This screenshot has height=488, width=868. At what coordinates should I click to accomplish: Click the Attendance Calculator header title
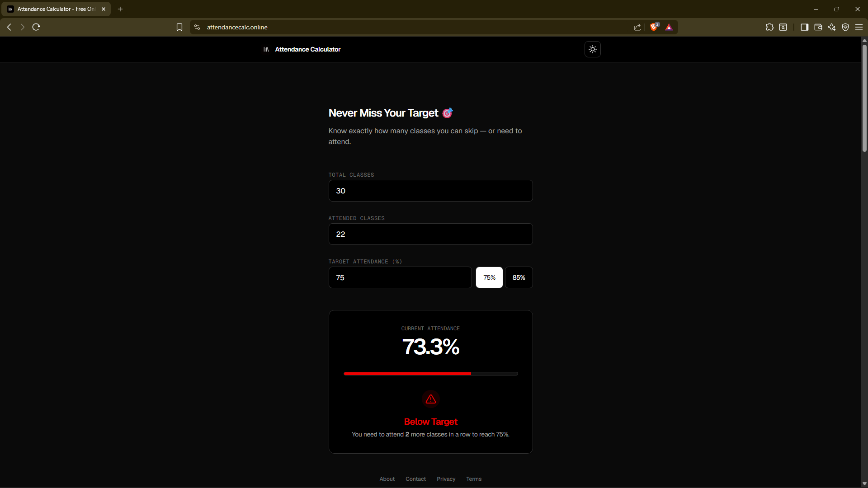point(307,49)
